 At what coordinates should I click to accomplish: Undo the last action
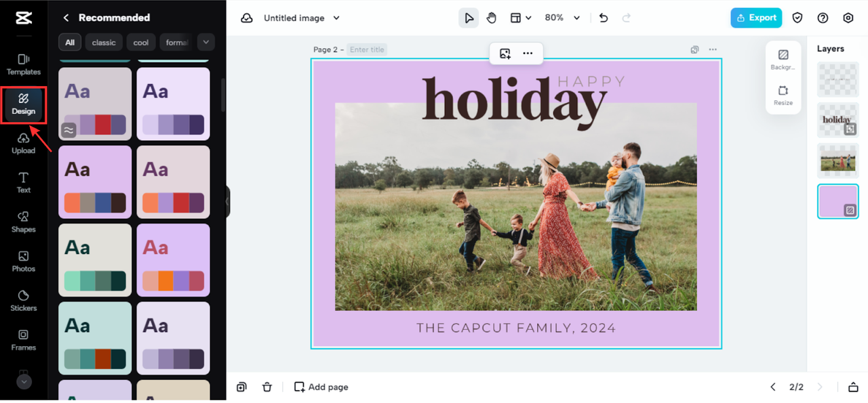click(x=604, y=18)
